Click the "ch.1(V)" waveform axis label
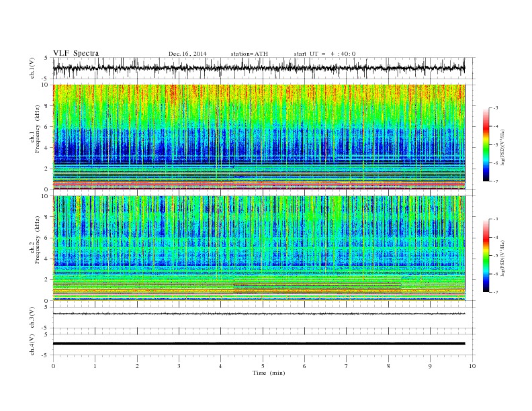Screen dimensions: 532x411 tap(32, 68)
